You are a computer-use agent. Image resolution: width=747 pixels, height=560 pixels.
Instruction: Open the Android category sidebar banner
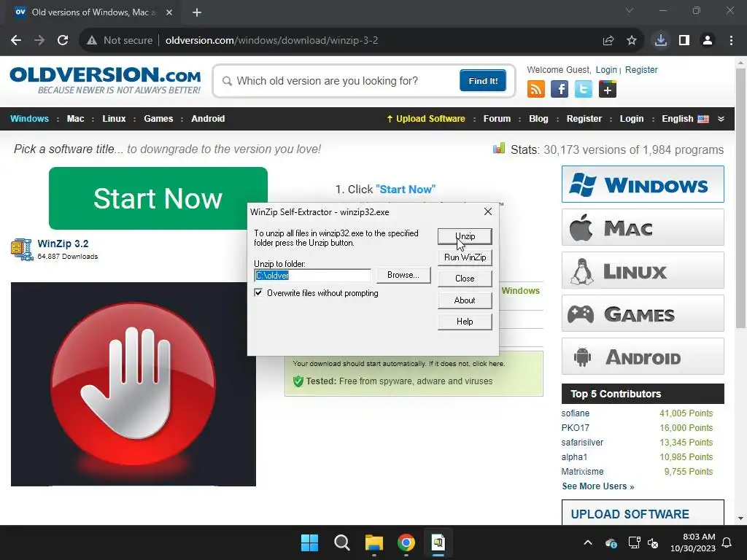tap(643, 357)
